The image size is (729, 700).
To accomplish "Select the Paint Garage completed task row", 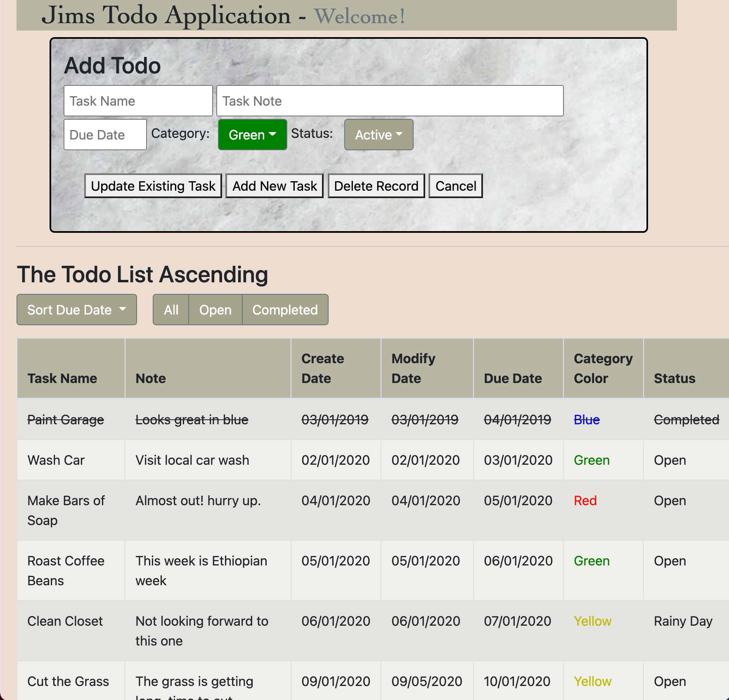I will [x=65, y=419].
